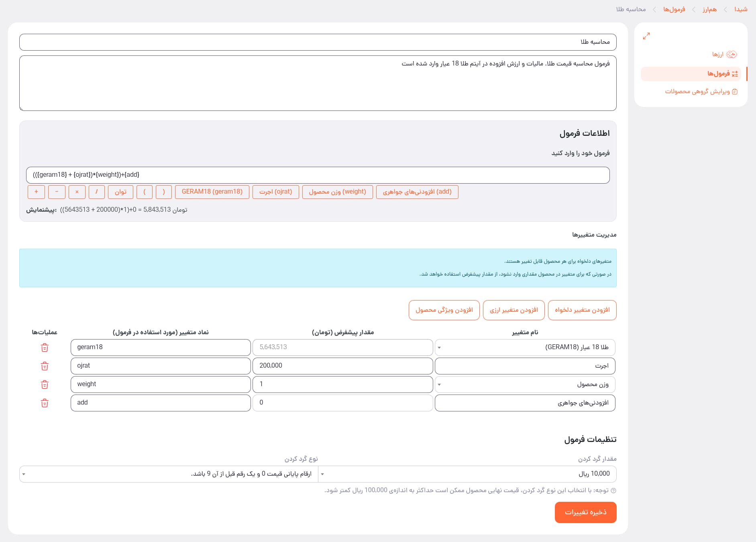Click the formula expression input field
756x542 pixels.
point(318,175)
